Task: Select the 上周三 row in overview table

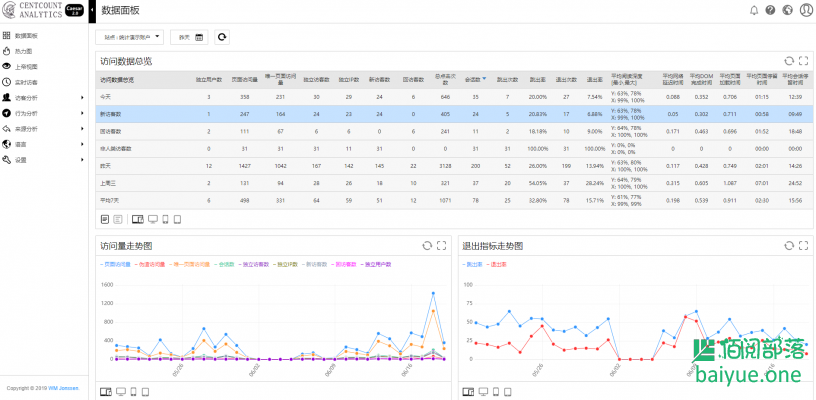Action: point(454,183)
